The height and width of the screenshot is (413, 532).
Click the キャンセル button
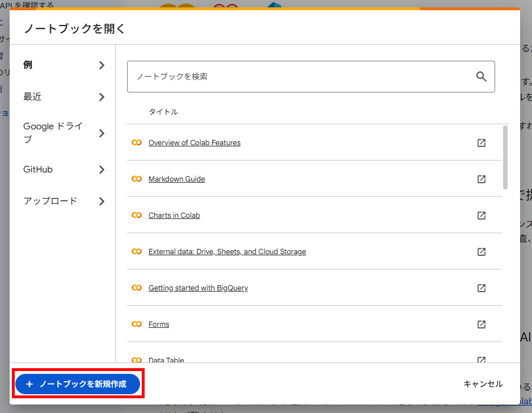pyautogui.click(x=483, y=384)
